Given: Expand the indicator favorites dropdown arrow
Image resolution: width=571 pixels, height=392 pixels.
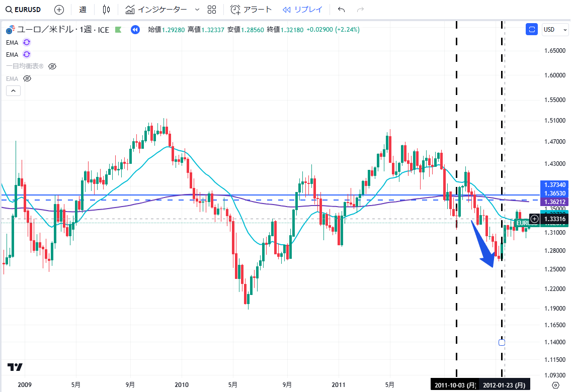Looking at the screenshot, I should click(197, 10).
